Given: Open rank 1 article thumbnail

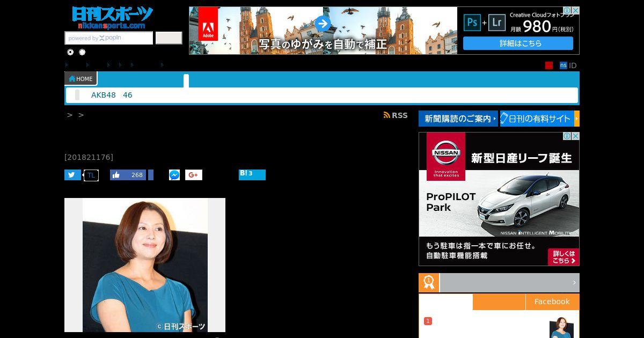Looking at the screenshot, I should [561, 327].
